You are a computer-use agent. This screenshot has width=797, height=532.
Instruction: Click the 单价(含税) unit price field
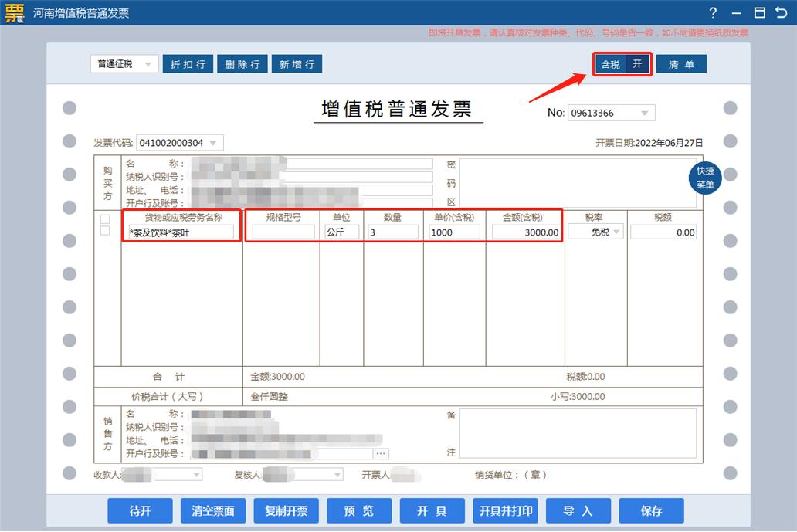tap(454, 232)
